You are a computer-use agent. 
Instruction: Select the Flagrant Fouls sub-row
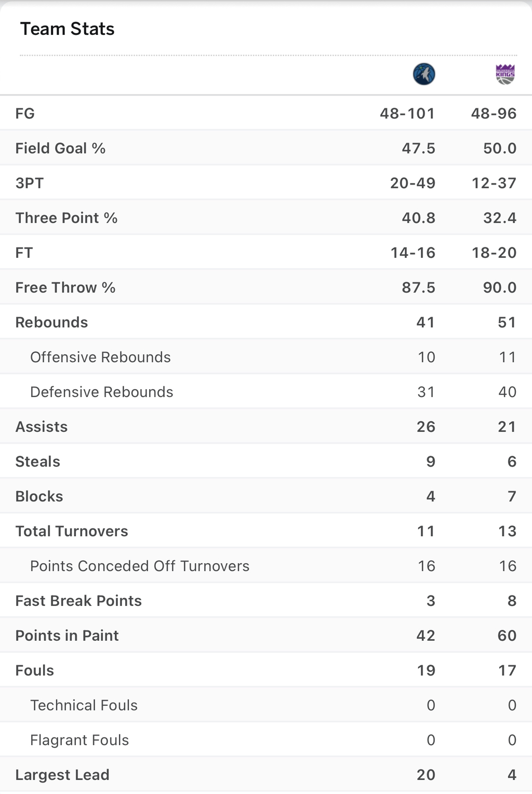coord(266,740)
